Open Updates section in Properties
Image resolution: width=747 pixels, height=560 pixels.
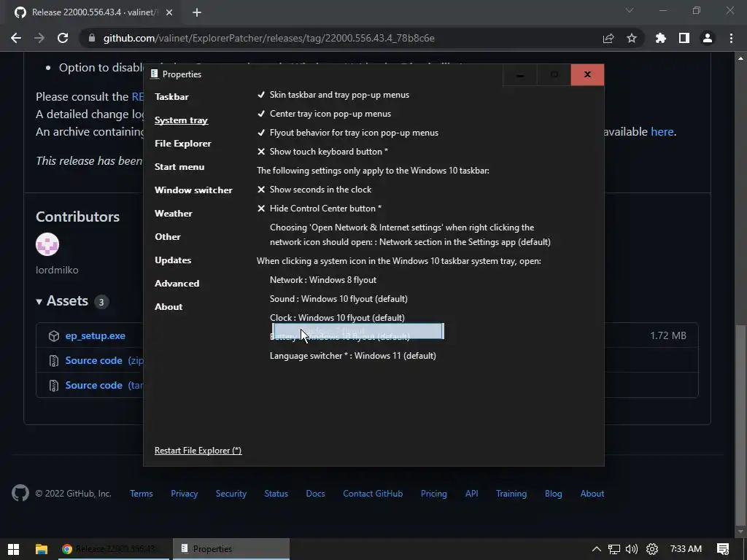(173, 260)
